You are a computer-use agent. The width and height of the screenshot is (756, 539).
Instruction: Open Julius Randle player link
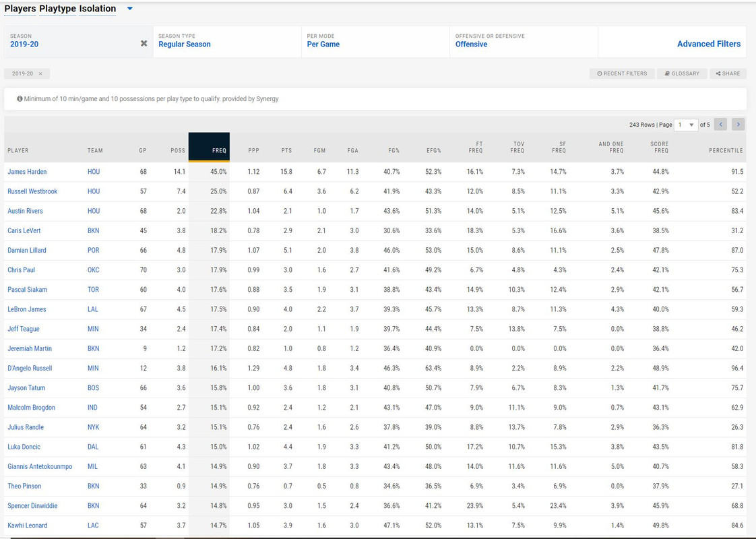(x=26, y=427)
